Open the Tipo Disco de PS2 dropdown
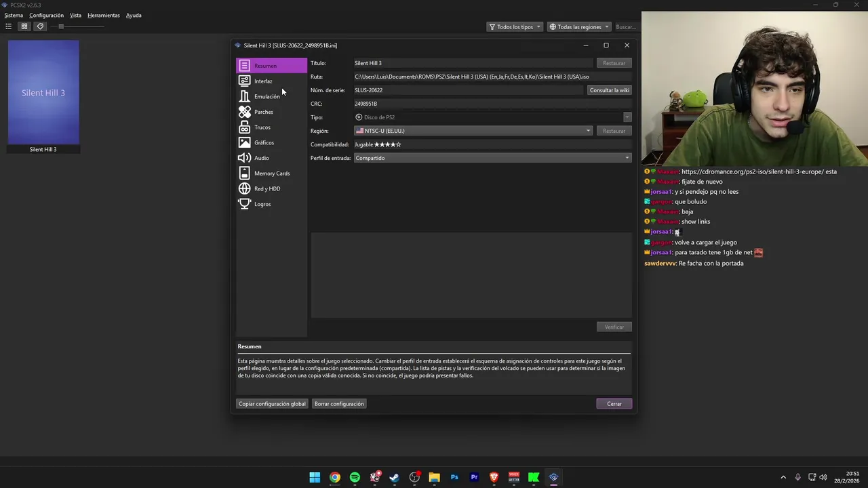 [x=492, y=117]
